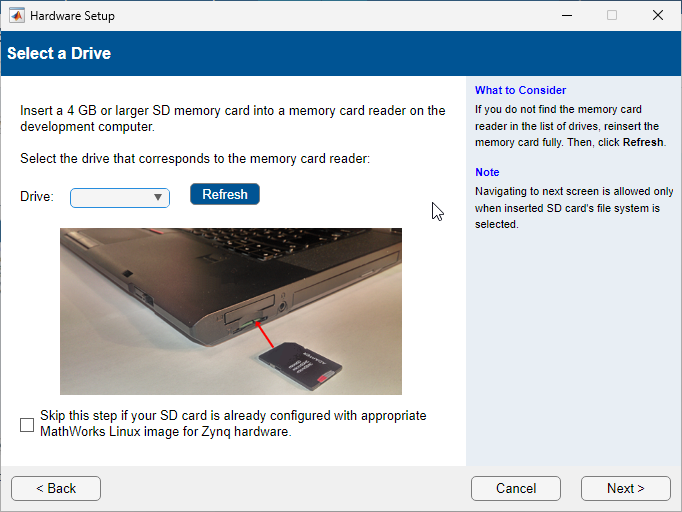Image resolution: width=682 pixels, height=512 pixels.
Task: Close the Hardware Setup window
Action: click(657, 16)
